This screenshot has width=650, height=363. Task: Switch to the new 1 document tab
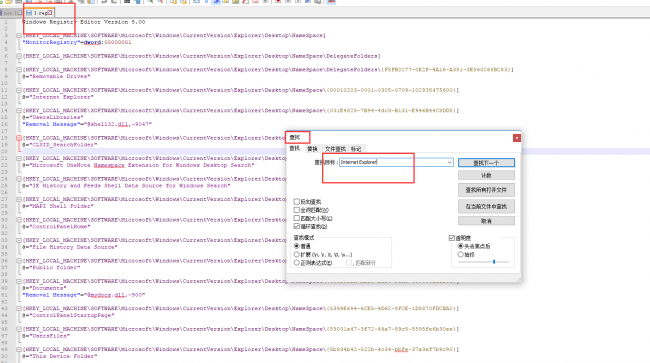click(11, 13)
